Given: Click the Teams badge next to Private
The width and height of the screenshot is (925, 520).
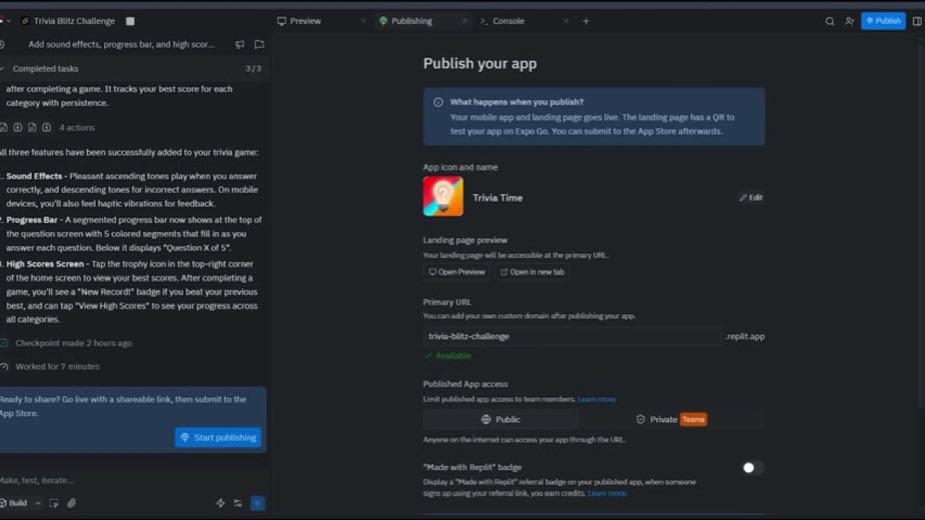Looking at the screenshot, I should [693, 420].
